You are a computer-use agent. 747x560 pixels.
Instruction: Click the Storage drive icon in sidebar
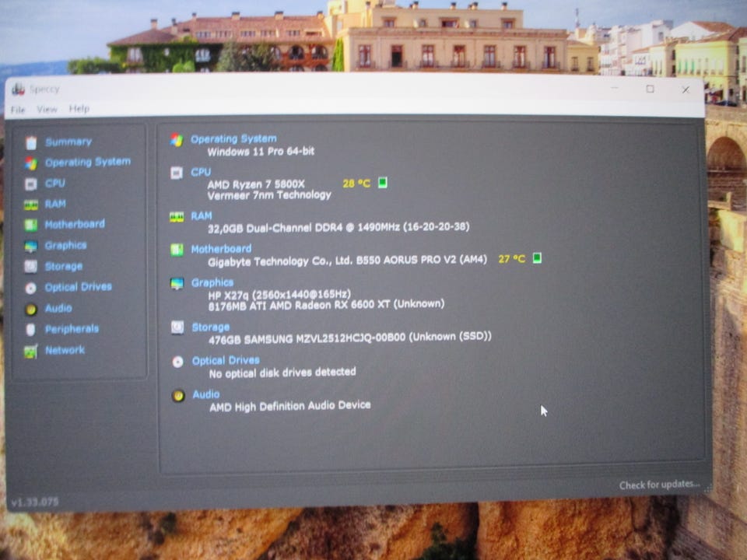31,266
